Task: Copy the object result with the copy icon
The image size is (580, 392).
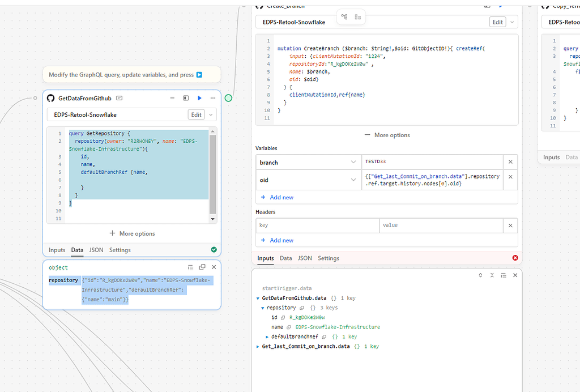Action: 202,267
